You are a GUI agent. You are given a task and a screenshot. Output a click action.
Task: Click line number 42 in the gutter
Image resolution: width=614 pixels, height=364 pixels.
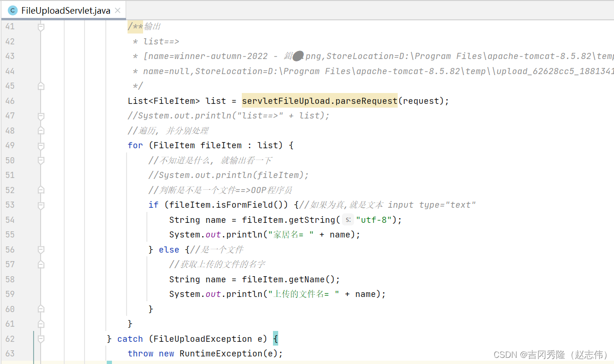pyautogui.click(x=10, y=42)
